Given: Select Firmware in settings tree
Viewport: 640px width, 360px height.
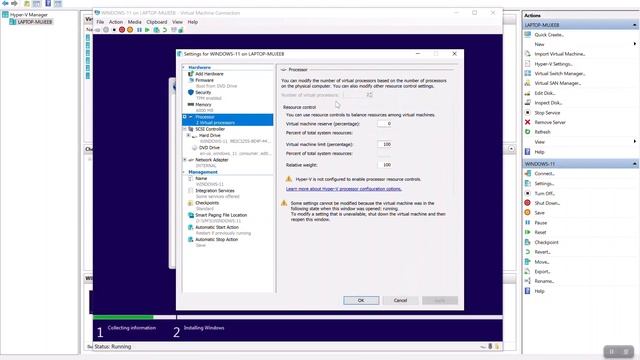Looking at the screenshot, I should [x=204, y=80].
